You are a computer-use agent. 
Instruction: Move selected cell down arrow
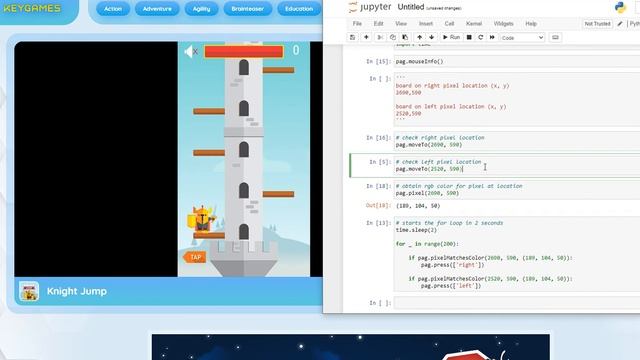431,38
